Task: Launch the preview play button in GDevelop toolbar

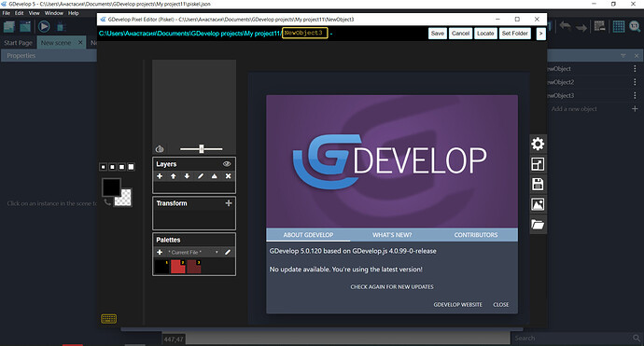Action: (x=44, y=27)
